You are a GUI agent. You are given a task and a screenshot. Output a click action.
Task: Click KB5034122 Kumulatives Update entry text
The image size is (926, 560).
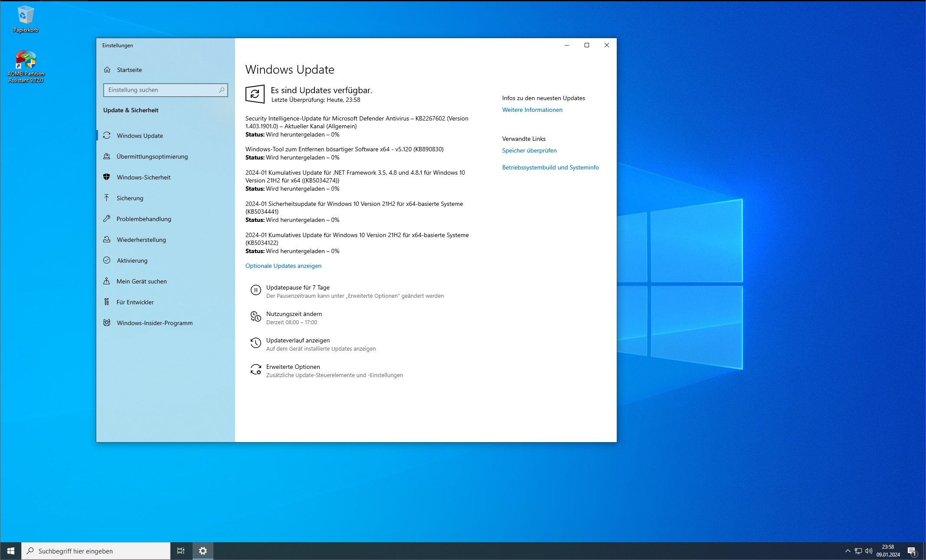(x=357, y=239)
